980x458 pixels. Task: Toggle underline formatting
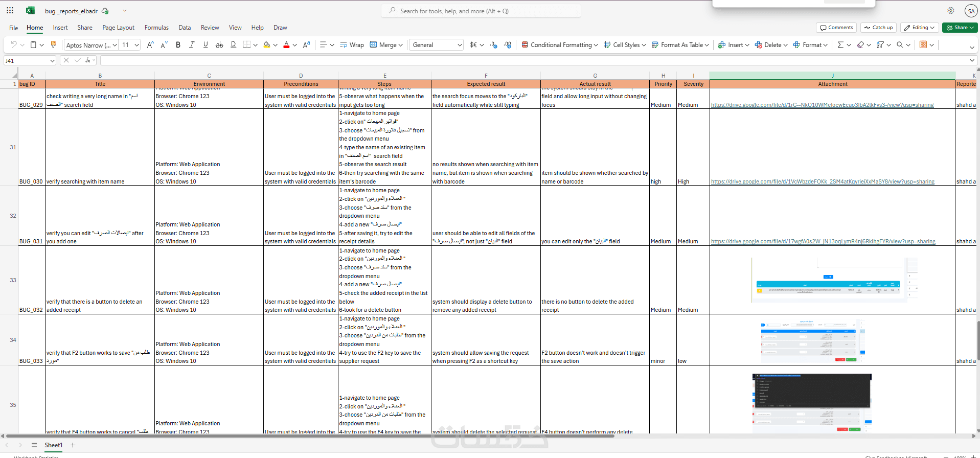(206, 45)
